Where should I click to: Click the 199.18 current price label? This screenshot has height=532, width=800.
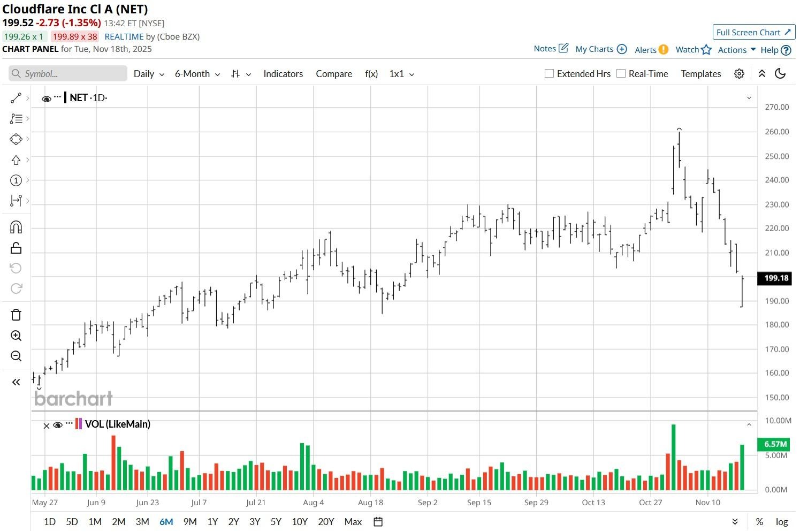[775, 278]
